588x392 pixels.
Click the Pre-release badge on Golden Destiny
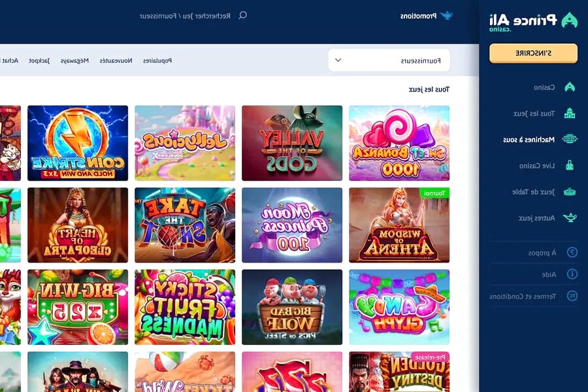coord(430,357)
